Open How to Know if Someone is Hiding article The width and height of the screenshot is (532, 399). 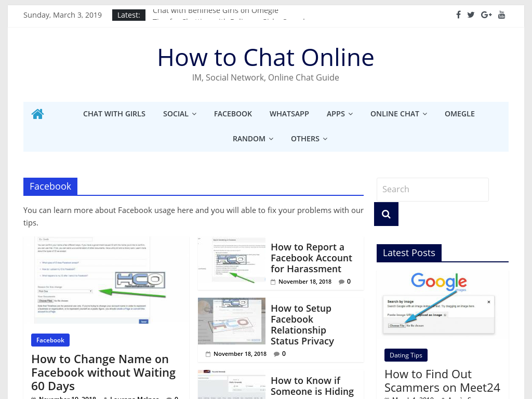click(312, 386)
